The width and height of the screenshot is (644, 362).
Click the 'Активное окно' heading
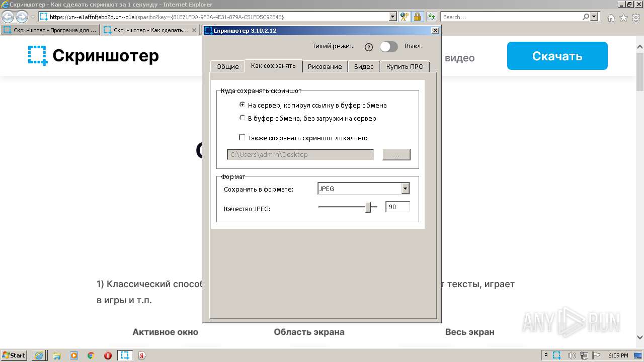coord(165,332)
